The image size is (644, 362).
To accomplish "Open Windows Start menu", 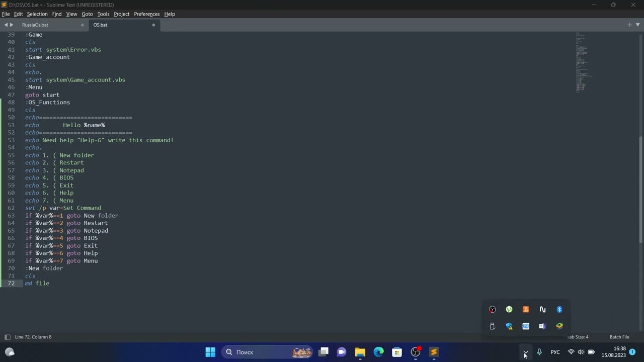I will [210, 352].
